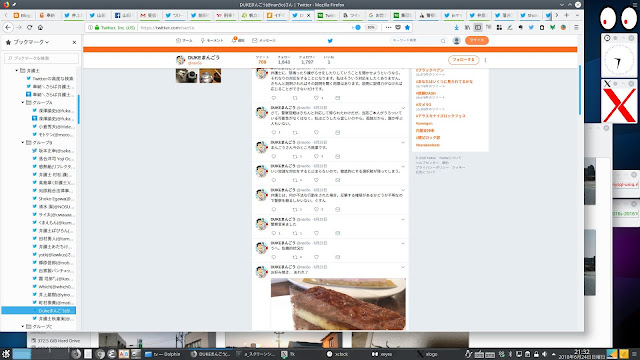Click the orange ツイート button
The height and width of the screenshot is (360, 640).
point(476,40)
